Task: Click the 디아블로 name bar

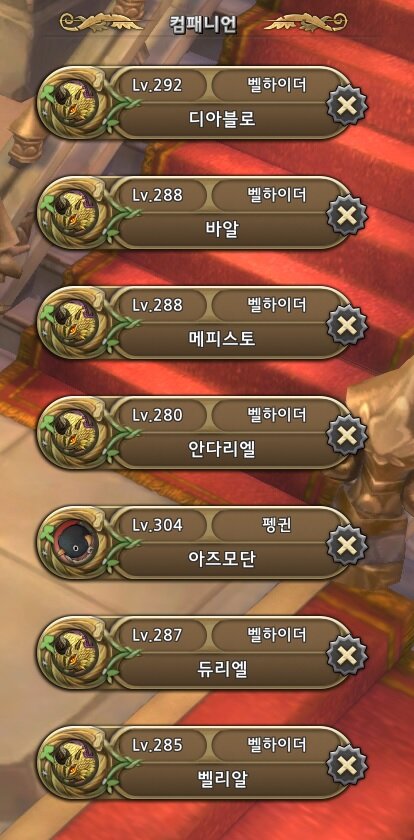Action: click(x=223, y=118)
